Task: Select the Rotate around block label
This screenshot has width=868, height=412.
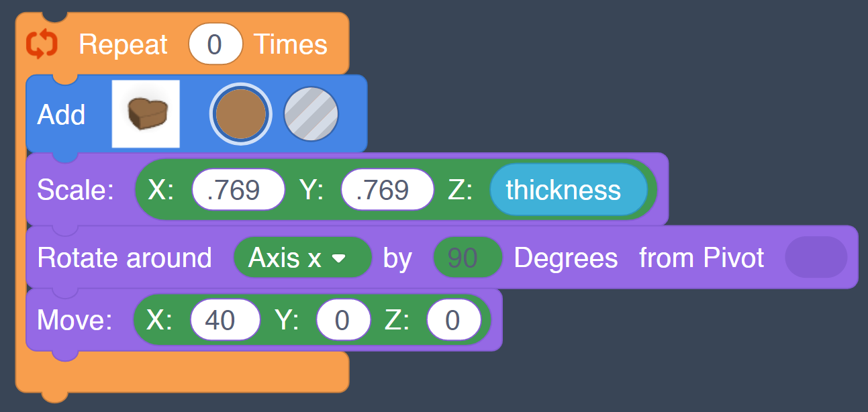Action: pos(124,258)
